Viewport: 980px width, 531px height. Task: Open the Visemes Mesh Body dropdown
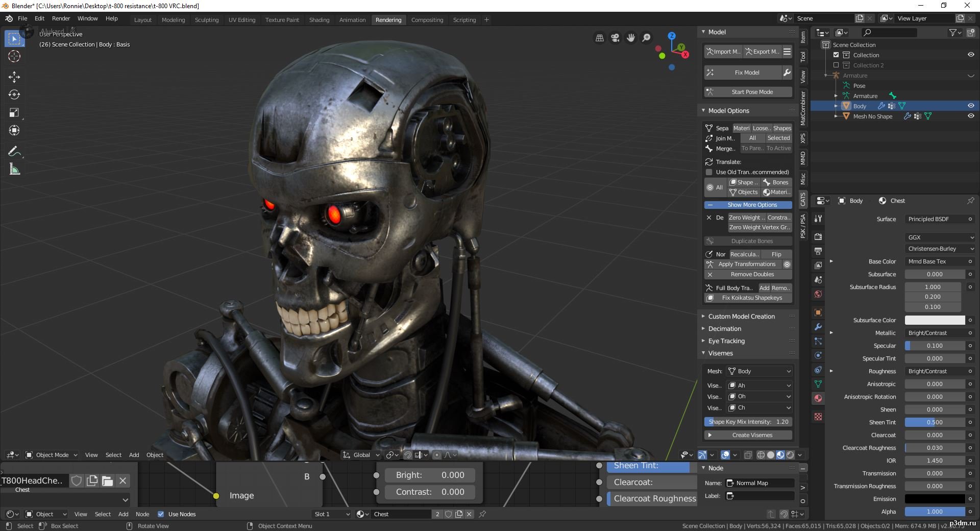[x=759, y=371]
